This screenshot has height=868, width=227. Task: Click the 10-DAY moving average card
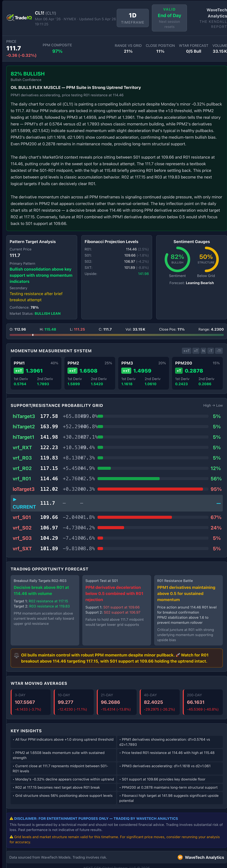tap(74, 702)
